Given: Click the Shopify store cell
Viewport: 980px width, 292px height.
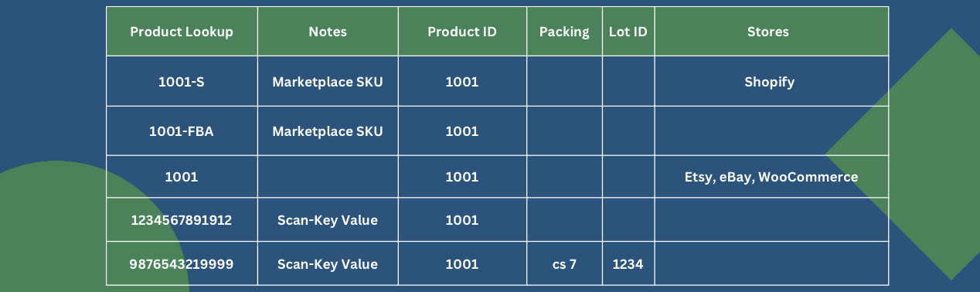Looking at the screenshot, I should click(770, 81).
